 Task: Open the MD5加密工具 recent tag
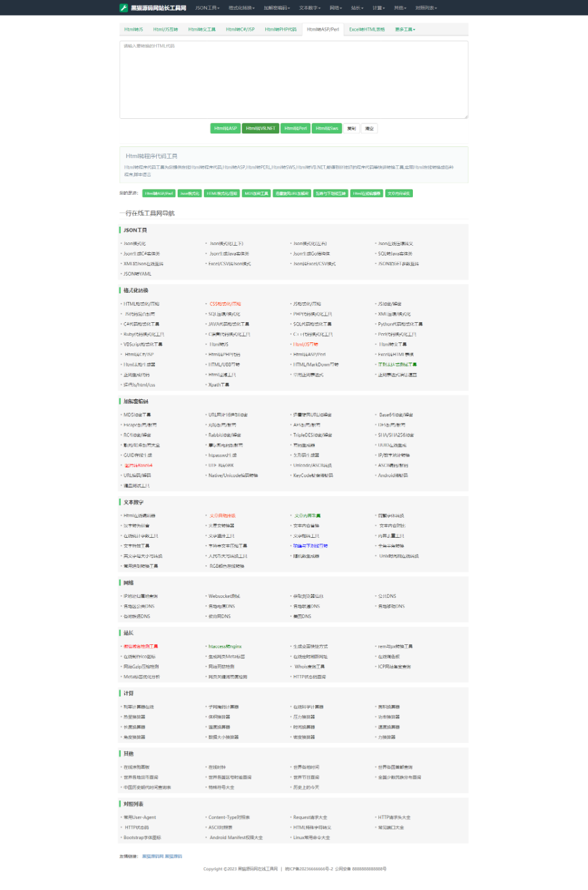(x=257, y=193)
